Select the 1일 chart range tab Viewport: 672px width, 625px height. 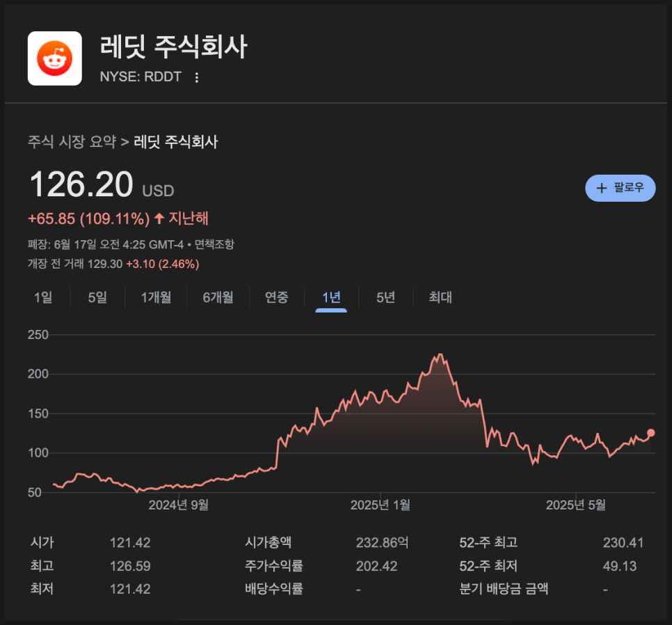pyautogui.click(x=43, y=297)
